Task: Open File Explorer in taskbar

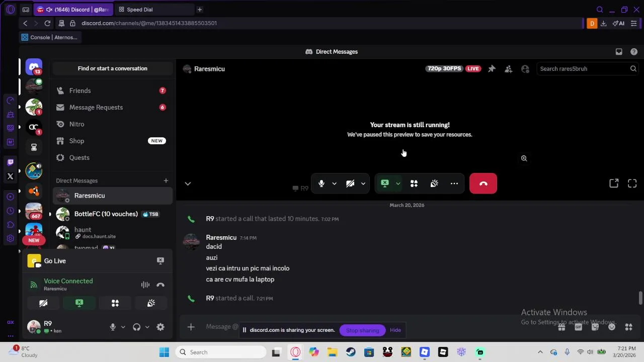Action: click(x=332, y=352)
